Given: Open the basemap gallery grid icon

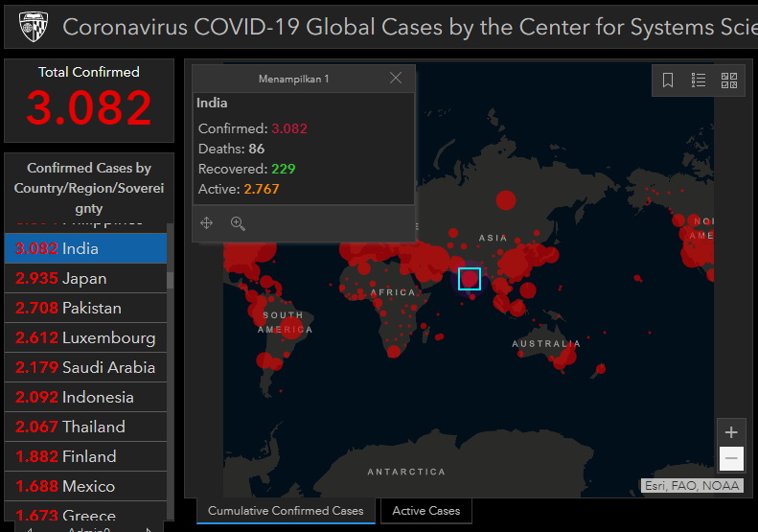Looking at the screenshot, I should tap(729, 81).
